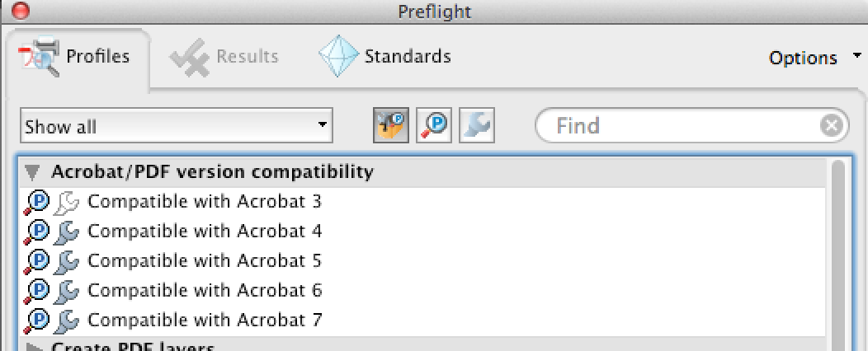Clear the Find field with X icon
Image resolution: width=868 pixels, height=351 pixels.
pos(831,126)
